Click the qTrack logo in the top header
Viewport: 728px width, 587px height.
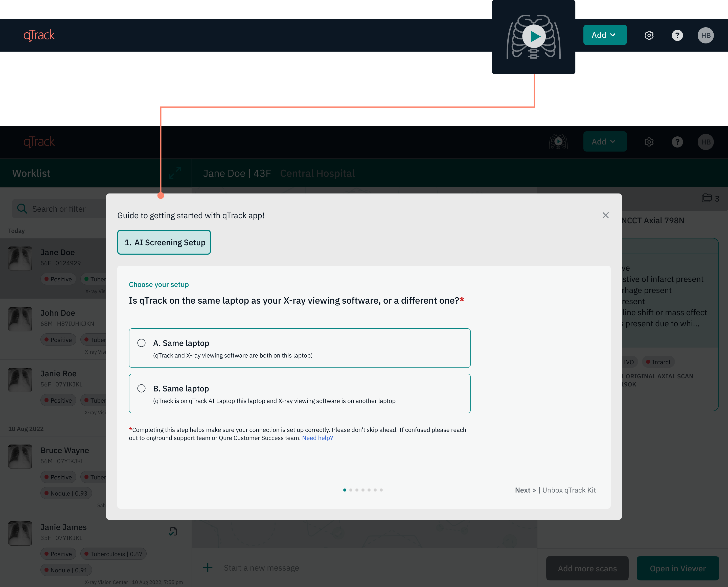(39, 35)
